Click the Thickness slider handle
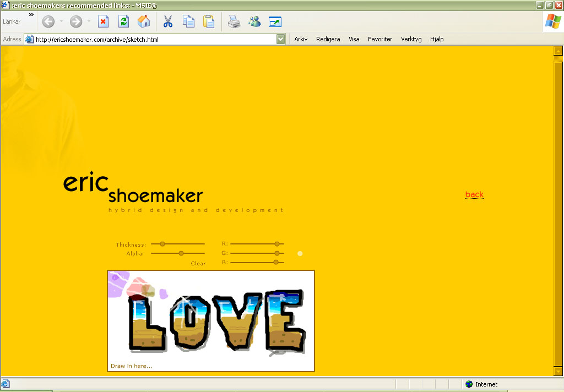The width and height of the screenshot is (564, 392). pyautogui.click(x=162, y=244)
